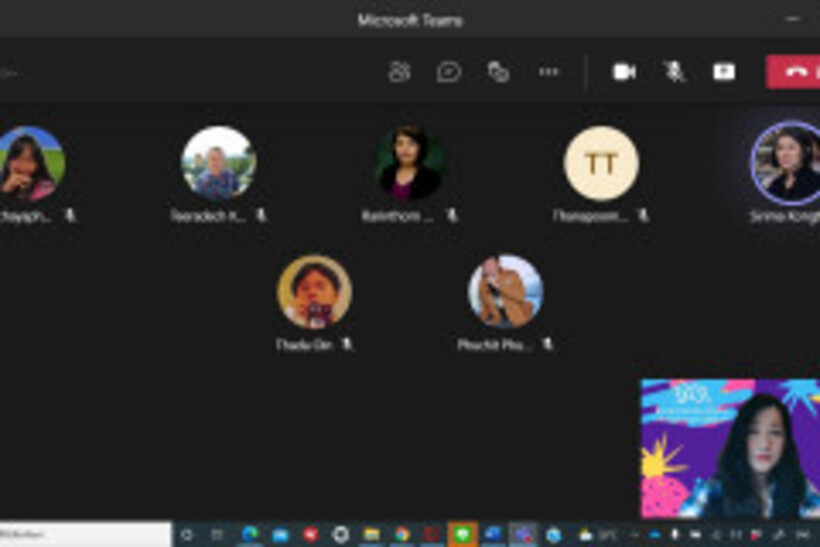Open the reactions and raise hand menu
Screen dimensions: 820x547
click(498, 72)
